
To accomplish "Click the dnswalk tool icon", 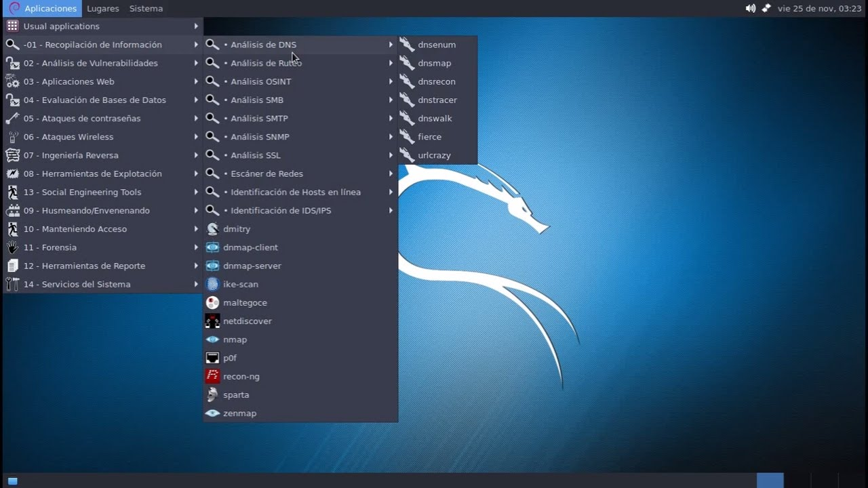I will (x=407, y=119).
